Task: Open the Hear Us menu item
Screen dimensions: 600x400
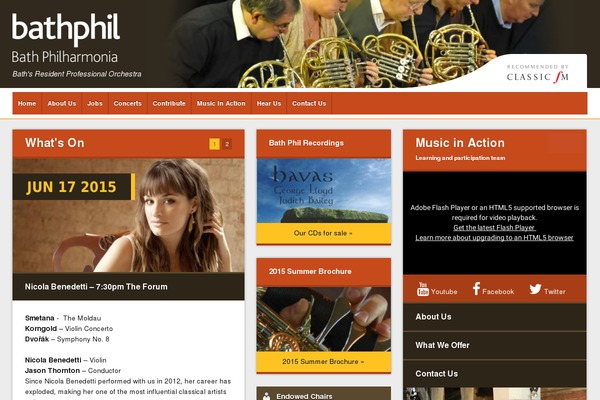Action: click(269, 103)
